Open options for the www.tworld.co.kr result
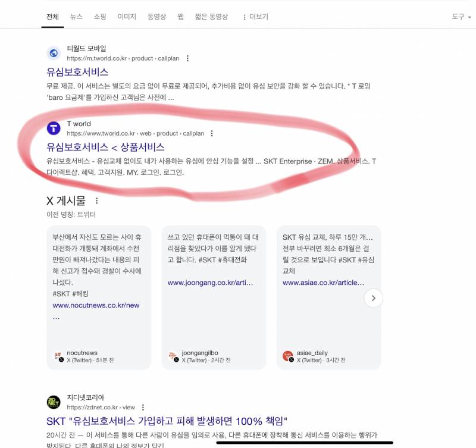 click(x=212, y=133)
